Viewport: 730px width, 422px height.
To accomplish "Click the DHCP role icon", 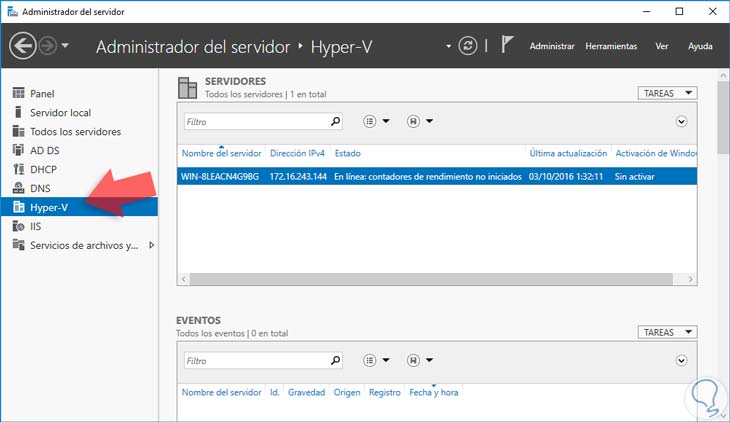I will [x=19, y=169].
